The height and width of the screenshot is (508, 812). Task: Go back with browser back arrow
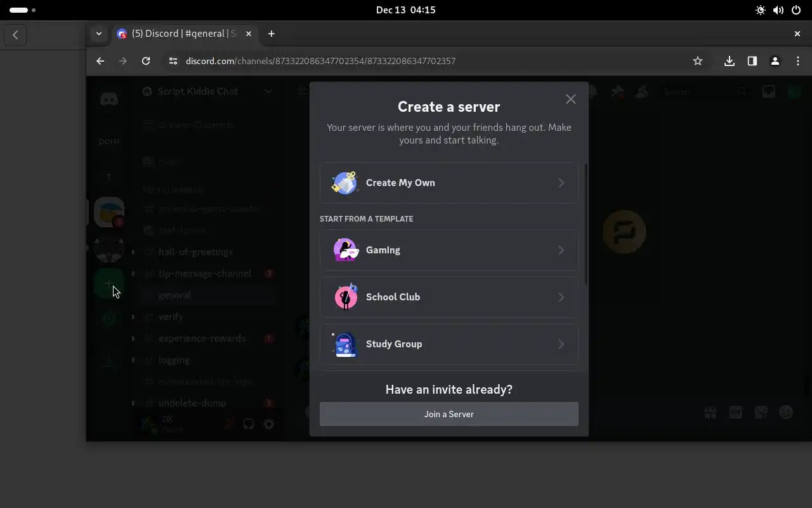pyautogui.click(x=100, y=61)
